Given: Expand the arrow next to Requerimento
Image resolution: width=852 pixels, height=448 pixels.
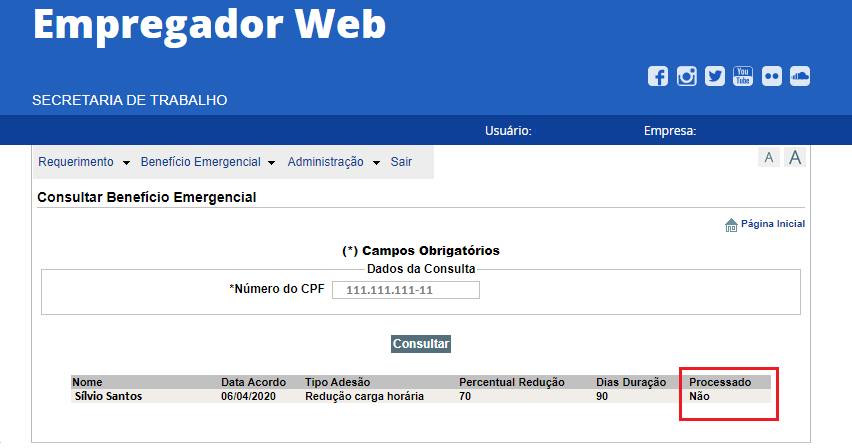Looking at the screenshot, I should coord(126,163).
